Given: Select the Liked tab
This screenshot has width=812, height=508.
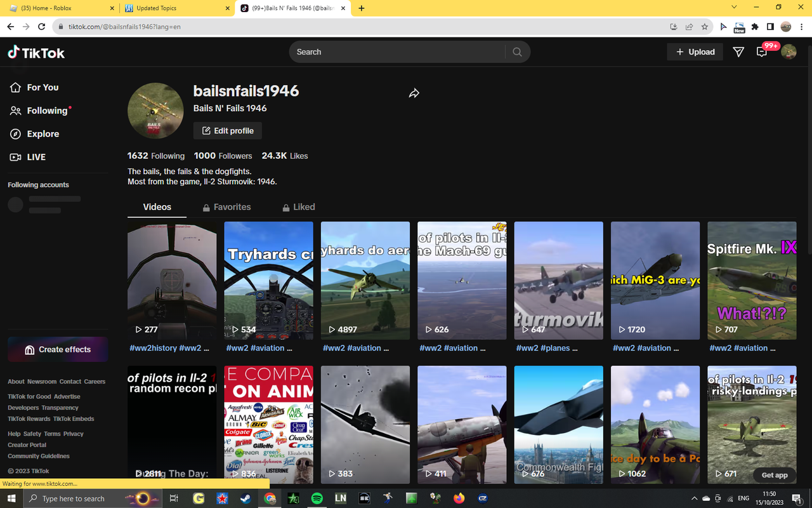Looking at the screenshot, I should tap(298, 207).
